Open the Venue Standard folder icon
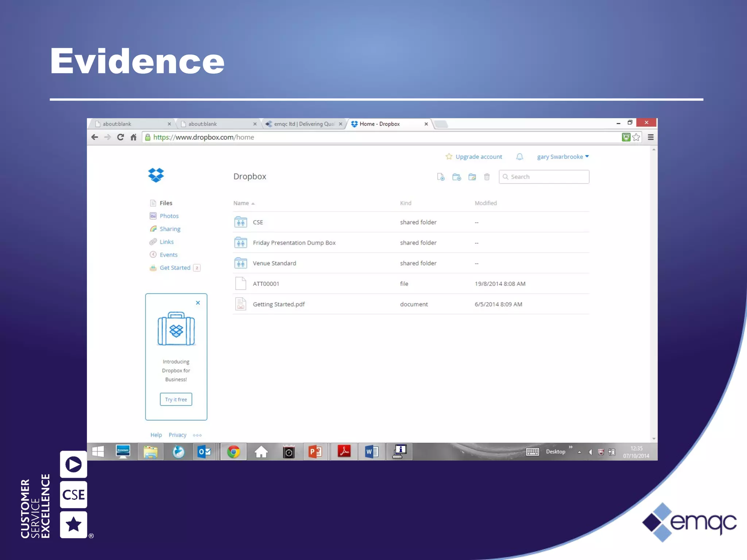This screenshot has width=747, height=560. click(241, 263)
